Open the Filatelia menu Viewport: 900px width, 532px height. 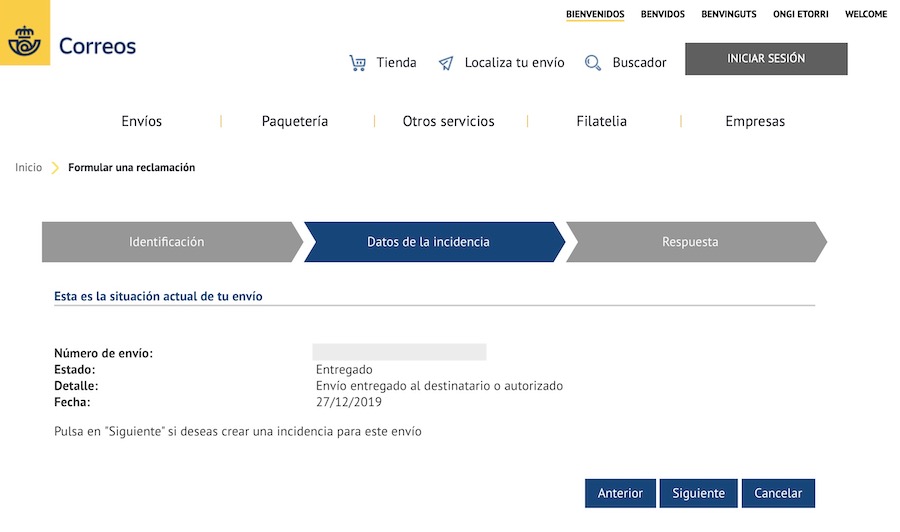tap(602, 121)
